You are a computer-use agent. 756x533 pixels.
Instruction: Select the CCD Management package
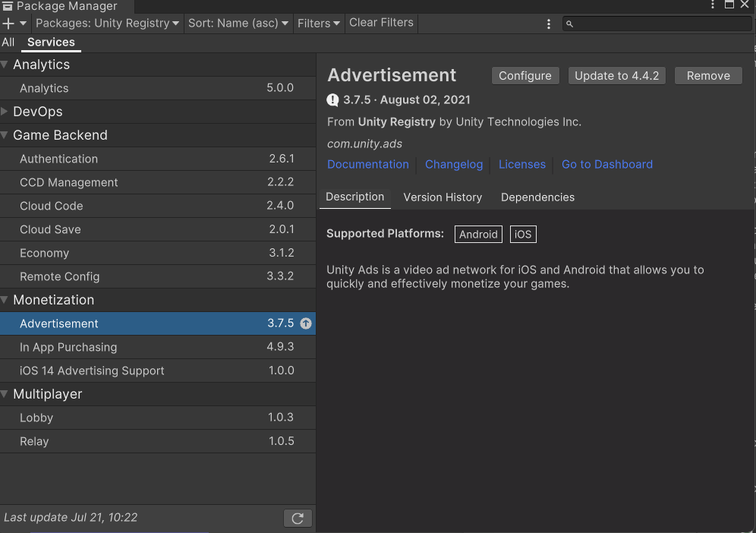click(158, 182)
